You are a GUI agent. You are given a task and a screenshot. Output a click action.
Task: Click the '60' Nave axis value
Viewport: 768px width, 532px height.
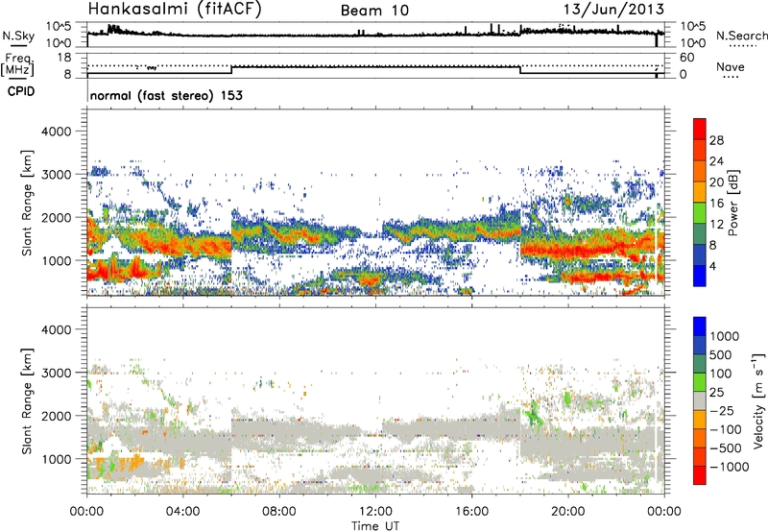(x=686, y=58)
